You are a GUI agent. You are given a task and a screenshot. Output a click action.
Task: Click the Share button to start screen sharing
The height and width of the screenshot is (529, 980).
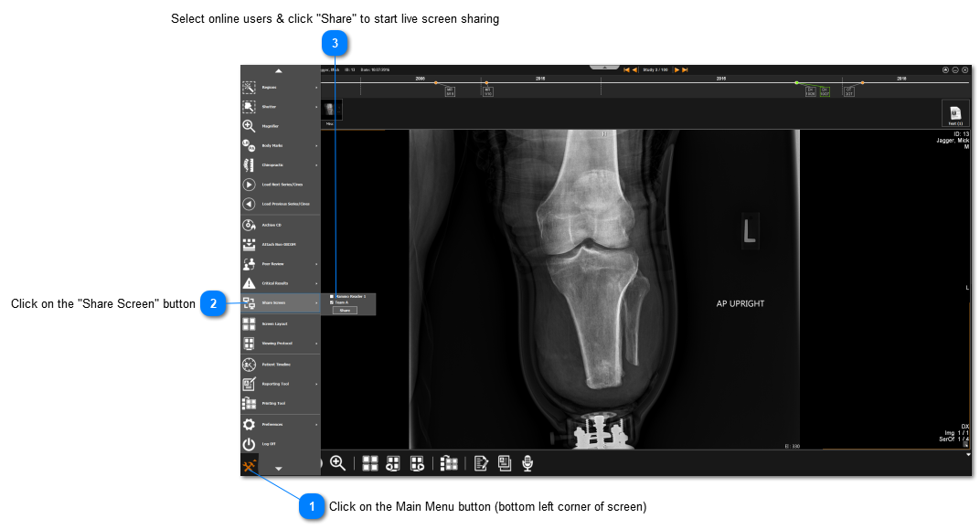(x=346, y=310)
